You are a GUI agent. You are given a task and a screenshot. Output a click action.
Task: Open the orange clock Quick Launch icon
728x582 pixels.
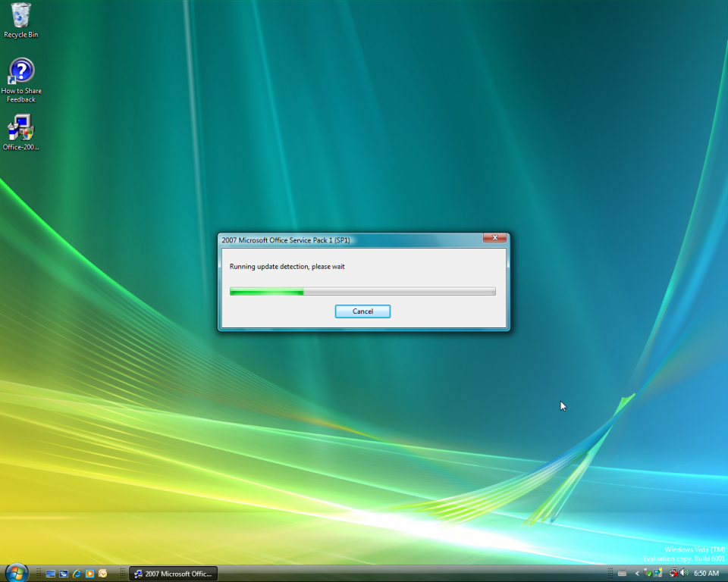[102, 574]
